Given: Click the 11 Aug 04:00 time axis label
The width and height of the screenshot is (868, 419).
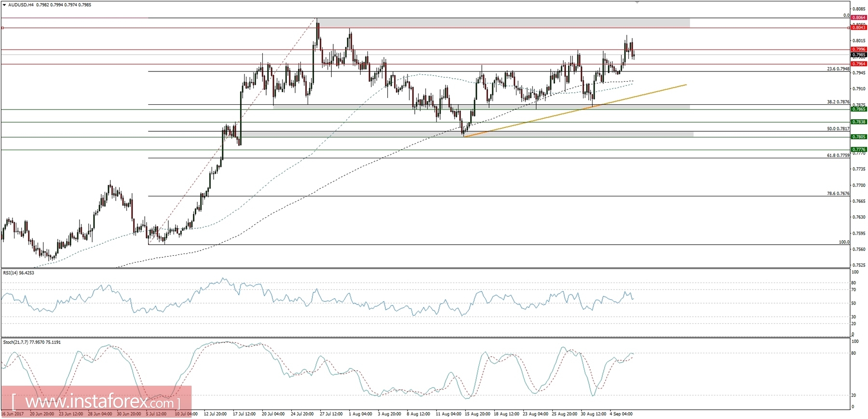Looking at the screenshot, I should point(448,414).
